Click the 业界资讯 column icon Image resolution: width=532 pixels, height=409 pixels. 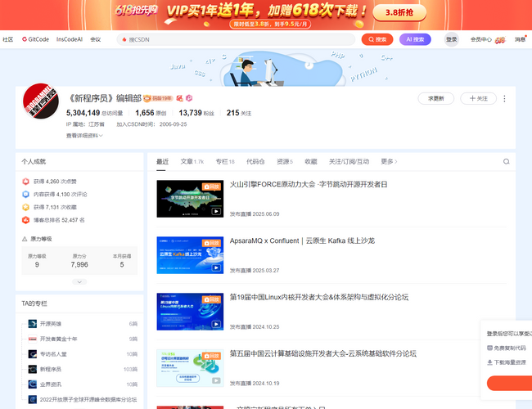(33, 384)
